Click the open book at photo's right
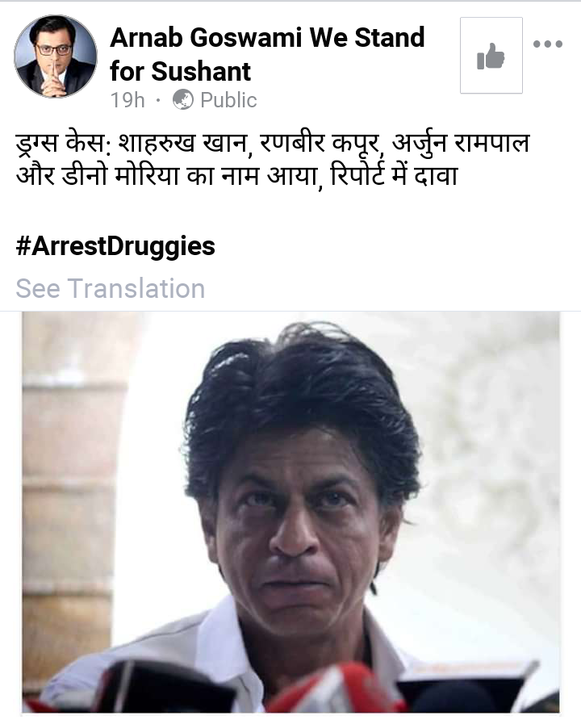The height and width of the screenshot is (720, 581). pos(466,684)
